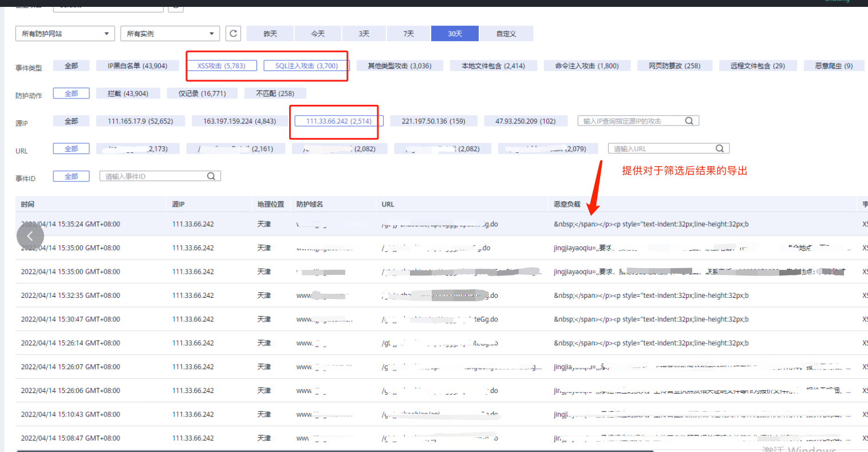Click the event time 2022/04/14 15:30:47
The width and height of the screenshot is (868, 452).
pyautogui.click(x=70, y=319)
